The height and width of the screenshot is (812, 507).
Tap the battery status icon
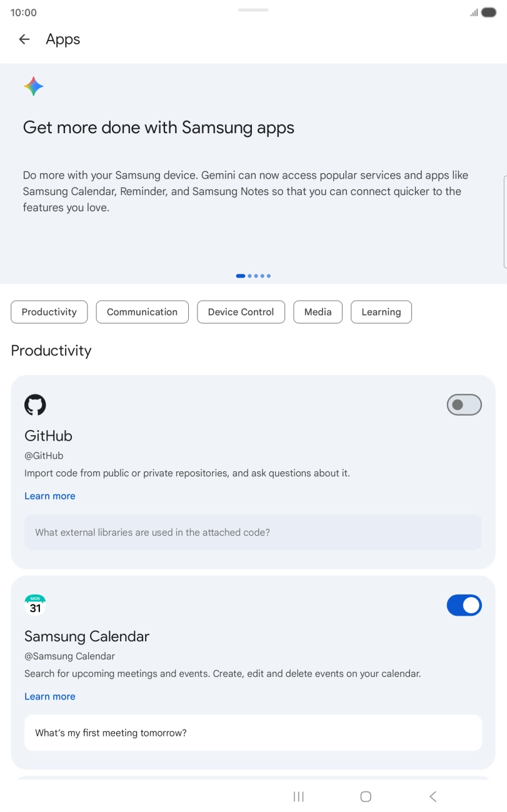pyautogui.click(x=489, y=13)
